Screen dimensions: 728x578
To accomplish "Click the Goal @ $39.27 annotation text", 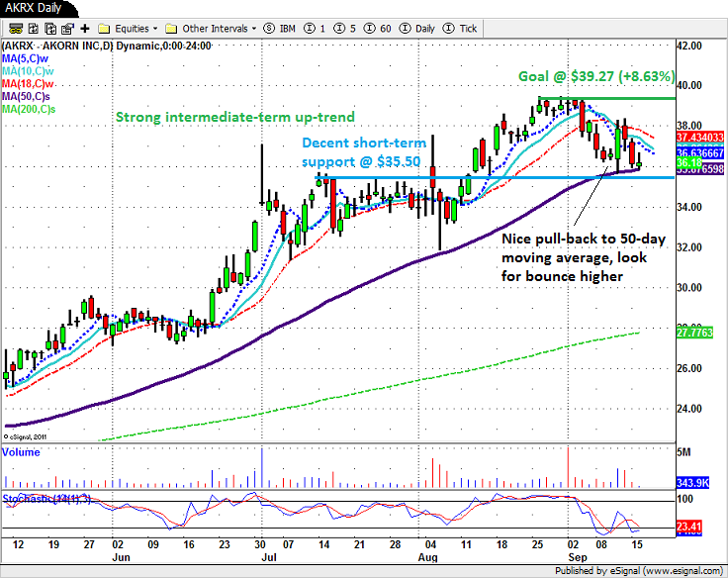I will click(x=596, y=76).
